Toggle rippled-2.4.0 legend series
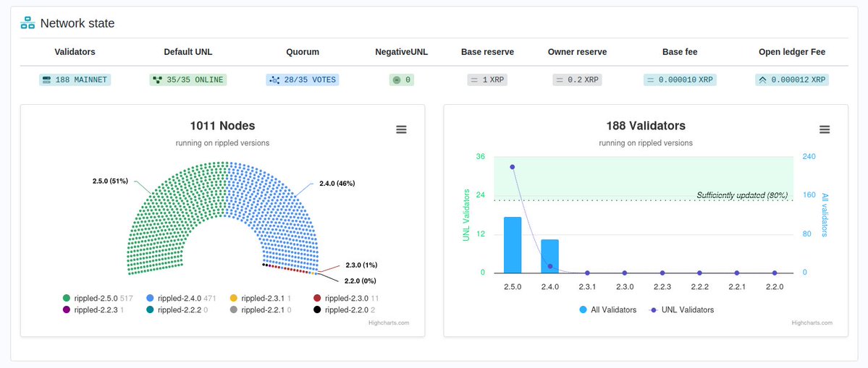The height and width of the screenshot is (368, 868). click(180, 299)
